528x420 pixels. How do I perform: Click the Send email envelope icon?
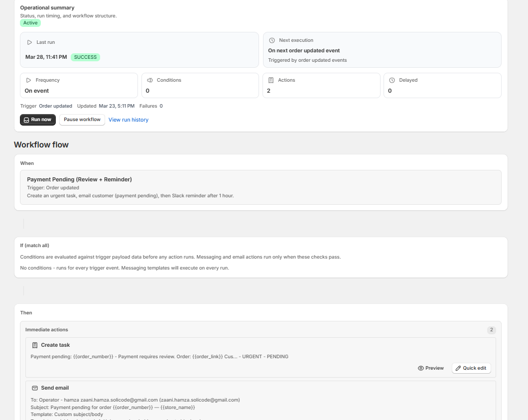(x=34, y=388)
